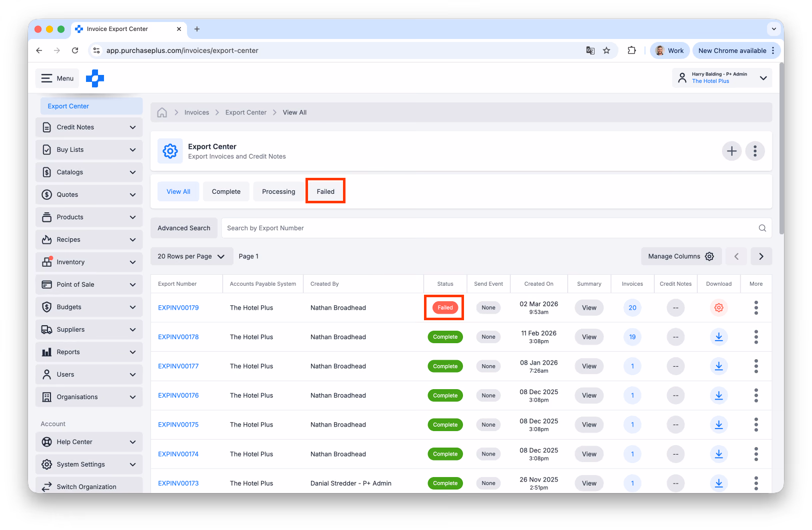Expand the Credit Notes sidebar section
812x530 pixels.
pos(89,127)
